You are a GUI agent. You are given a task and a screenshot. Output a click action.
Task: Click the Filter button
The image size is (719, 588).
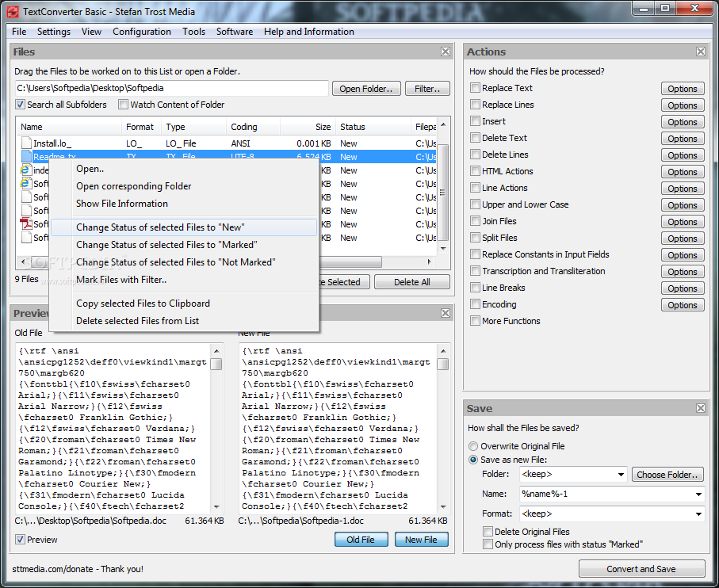(x=427, y=89)
